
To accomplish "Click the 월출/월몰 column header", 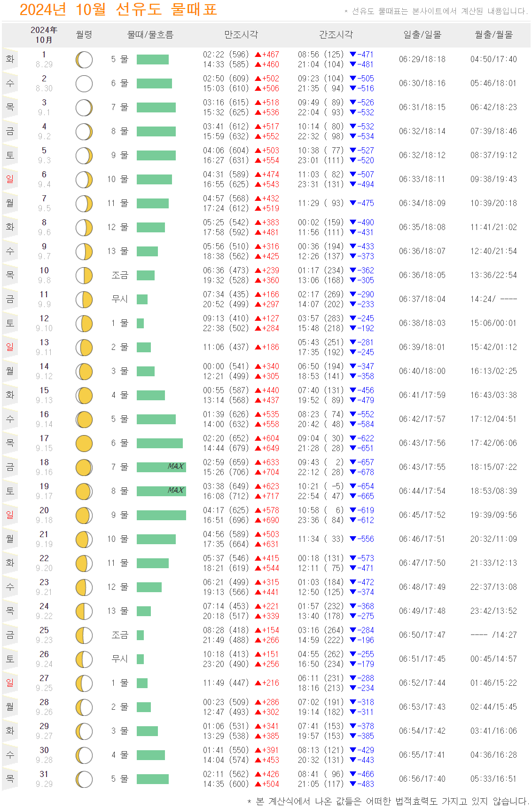I will [x=494, y=35].
